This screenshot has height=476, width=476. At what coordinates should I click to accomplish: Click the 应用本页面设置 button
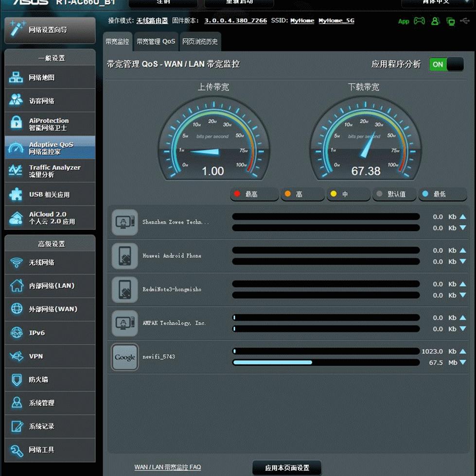click(x=287, y=468)
